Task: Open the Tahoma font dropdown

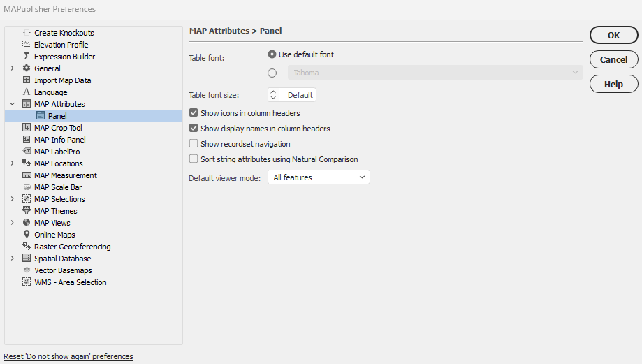Action: tap(435, 73)
